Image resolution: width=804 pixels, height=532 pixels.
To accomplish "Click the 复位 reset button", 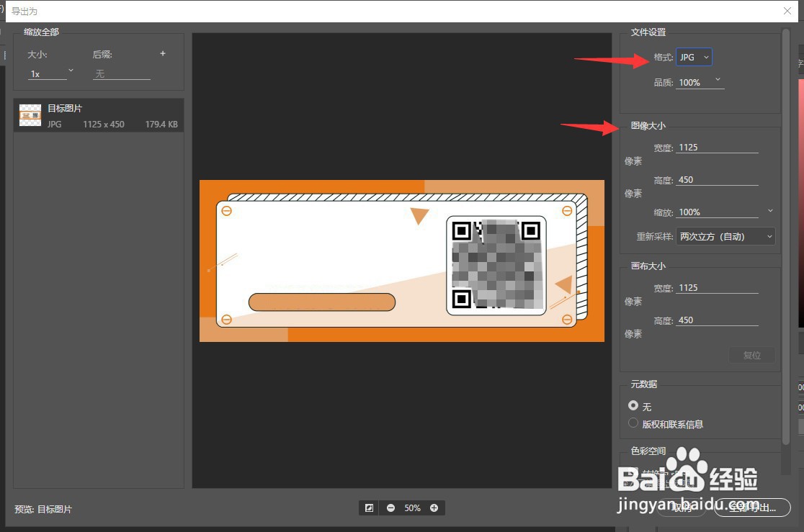I will [x=752, y=355].
